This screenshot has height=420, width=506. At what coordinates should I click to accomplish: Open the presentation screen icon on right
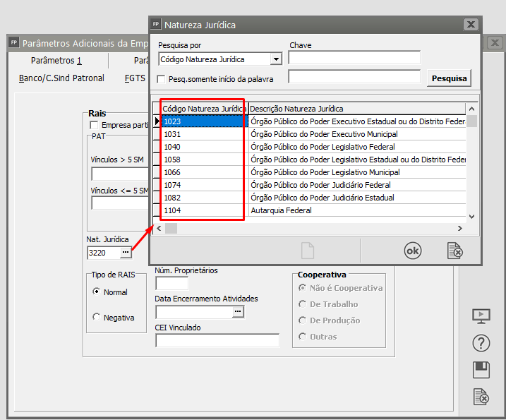481,316
